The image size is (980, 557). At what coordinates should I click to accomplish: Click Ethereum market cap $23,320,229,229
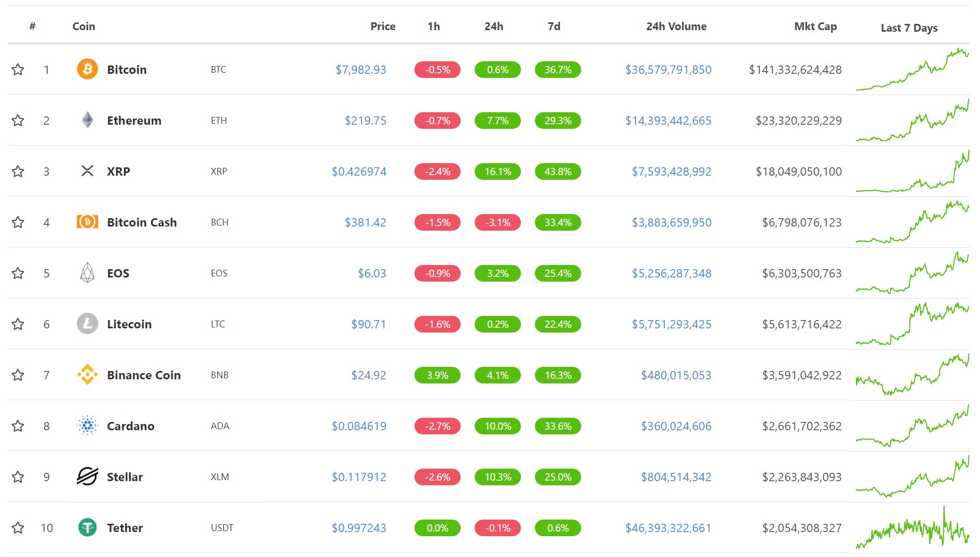click(799, 120)
